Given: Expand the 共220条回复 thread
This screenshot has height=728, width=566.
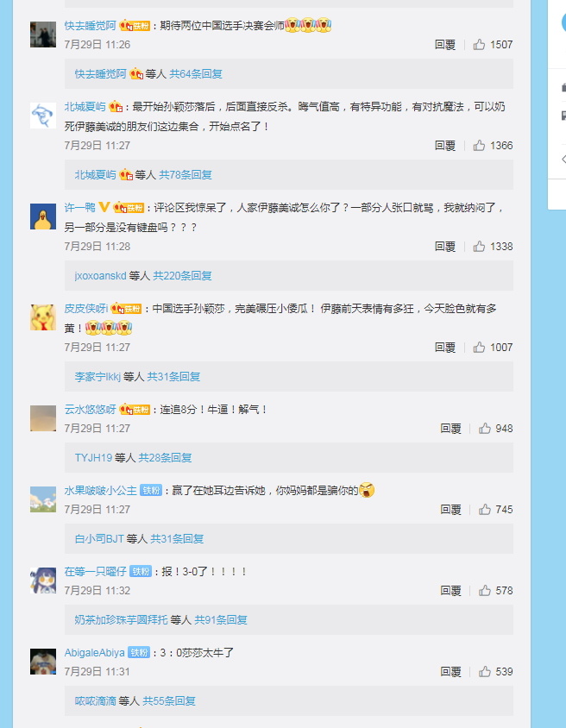Looking at the screenshot, I should tap(182, 276).
